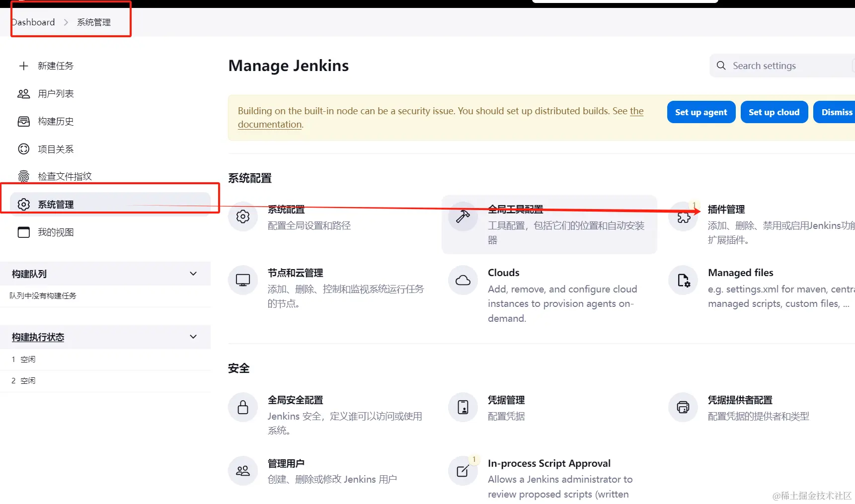Click the gear icon beside 系统管理 in sidebar
855x504 pixels.
(23, 204)
